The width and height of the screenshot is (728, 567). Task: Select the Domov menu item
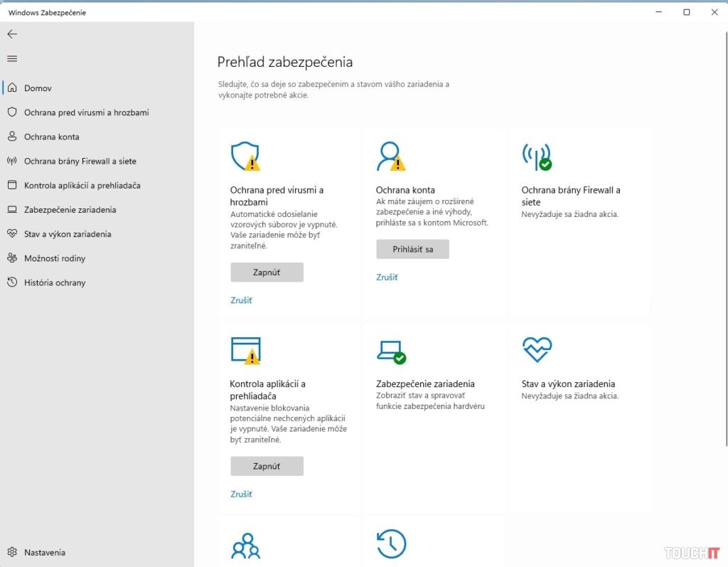pos(39,88)
